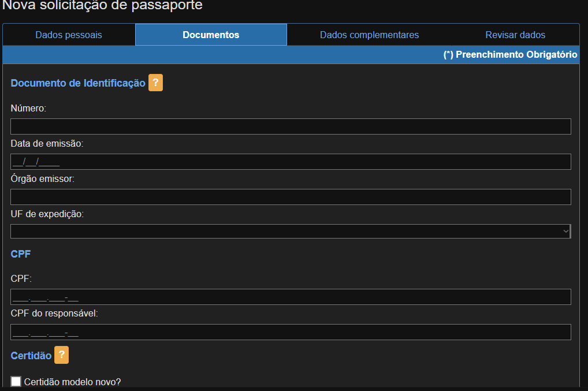The width and height of the screenshot is (588, 391).
Task: Open the Dados complementares tab
Action: (x=369, y=35)
